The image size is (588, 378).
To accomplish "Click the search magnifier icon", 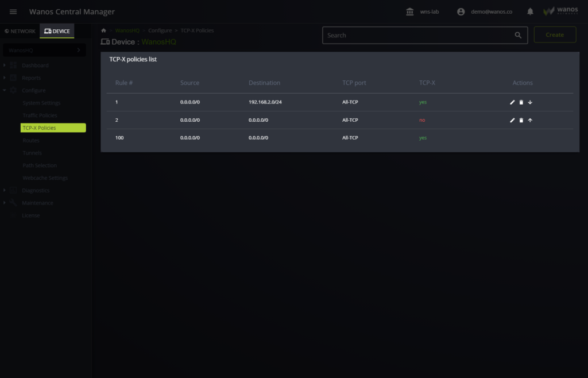I will [518, 35].
